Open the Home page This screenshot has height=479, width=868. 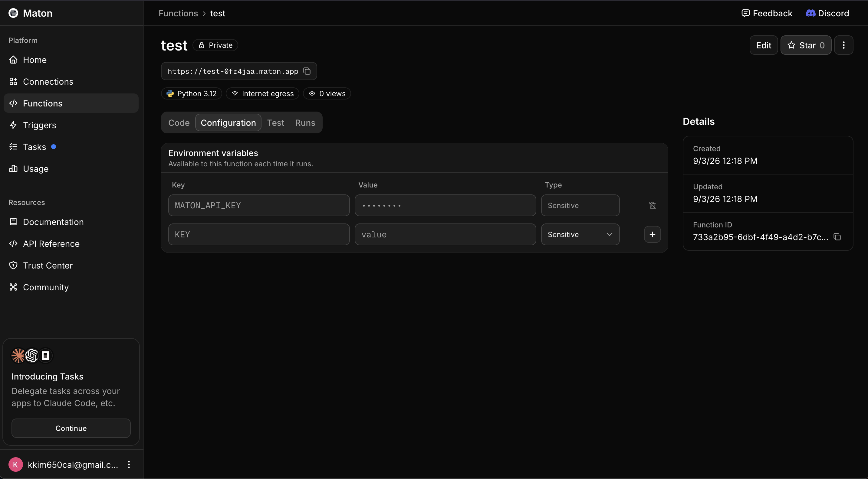(x=71, y=60)
